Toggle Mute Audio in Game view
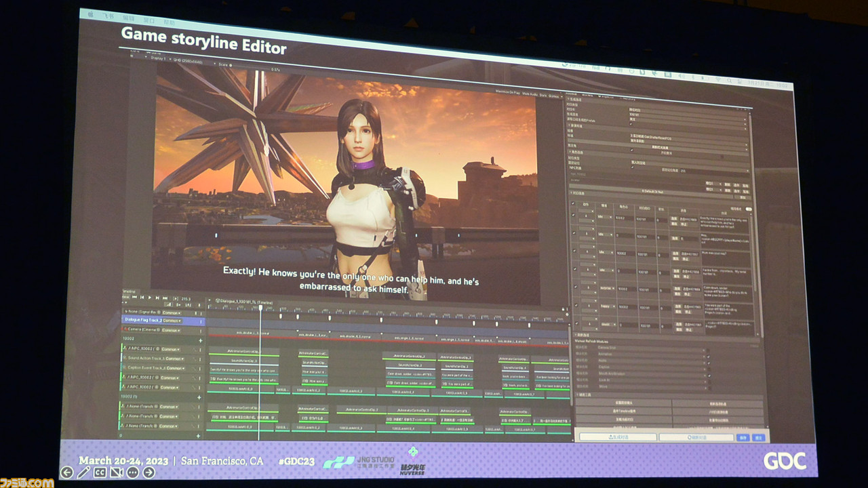868x488 pixels. point(530,94)
